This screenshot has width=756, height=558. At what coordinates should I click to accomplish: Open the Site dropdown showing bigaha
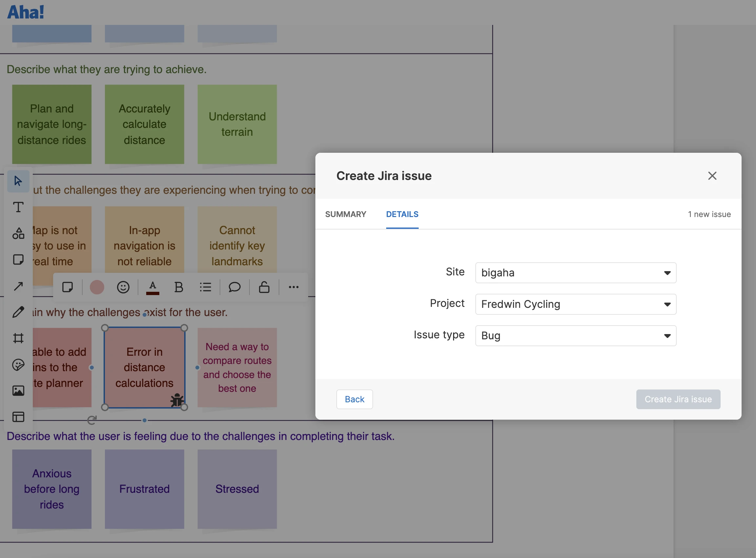click(x=575, y=272)
